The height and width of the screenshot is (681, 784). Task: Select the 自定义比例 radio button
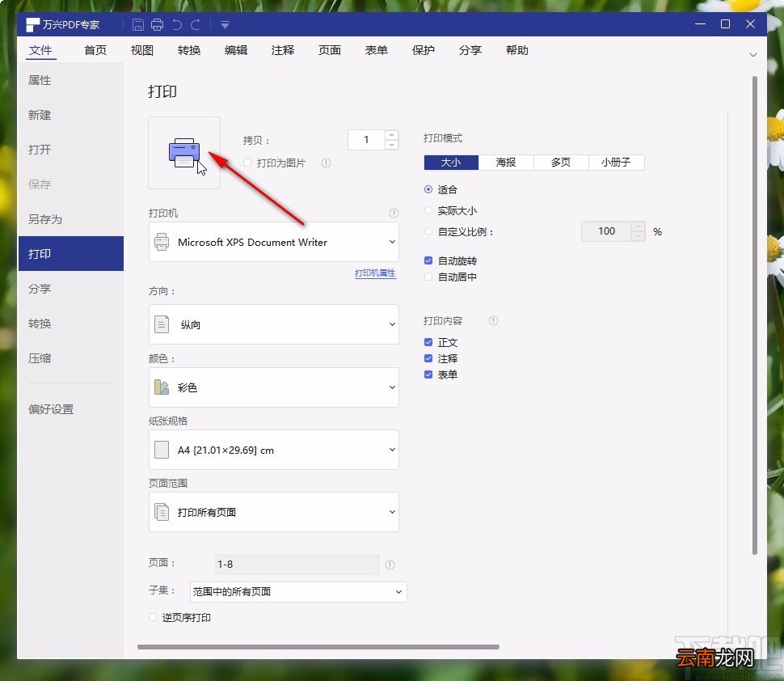pyautogui.click(x=428, y=231)
